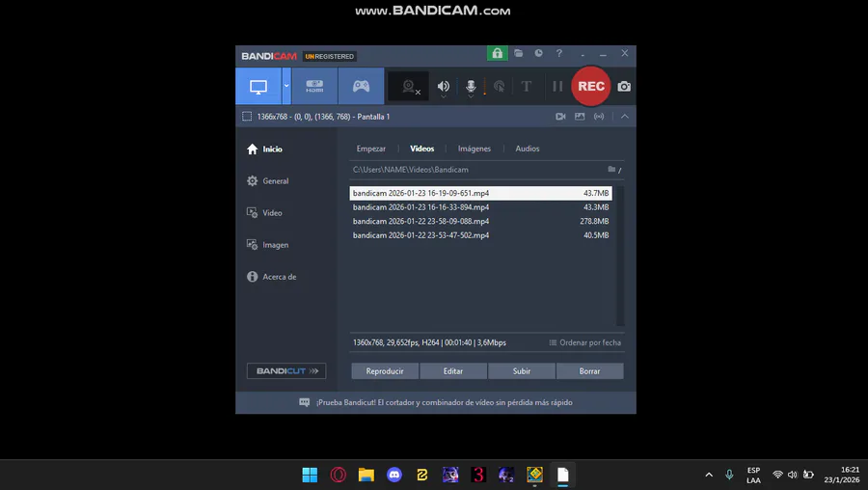Open folder browse icon beside path

612,170
